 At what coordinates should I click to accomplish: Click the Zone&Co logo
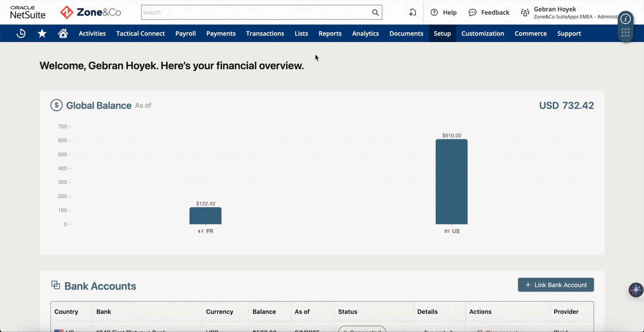coord(90,12)
